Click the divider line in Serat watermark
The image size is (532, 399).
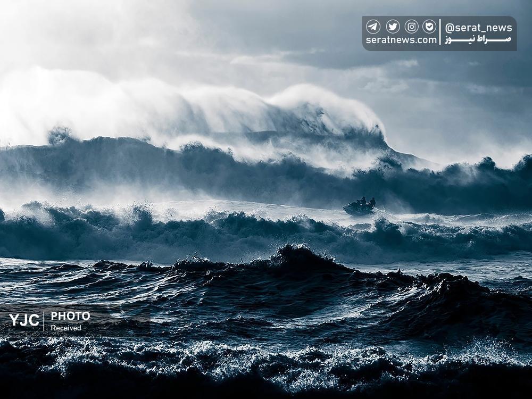click(x=440, y=34)
